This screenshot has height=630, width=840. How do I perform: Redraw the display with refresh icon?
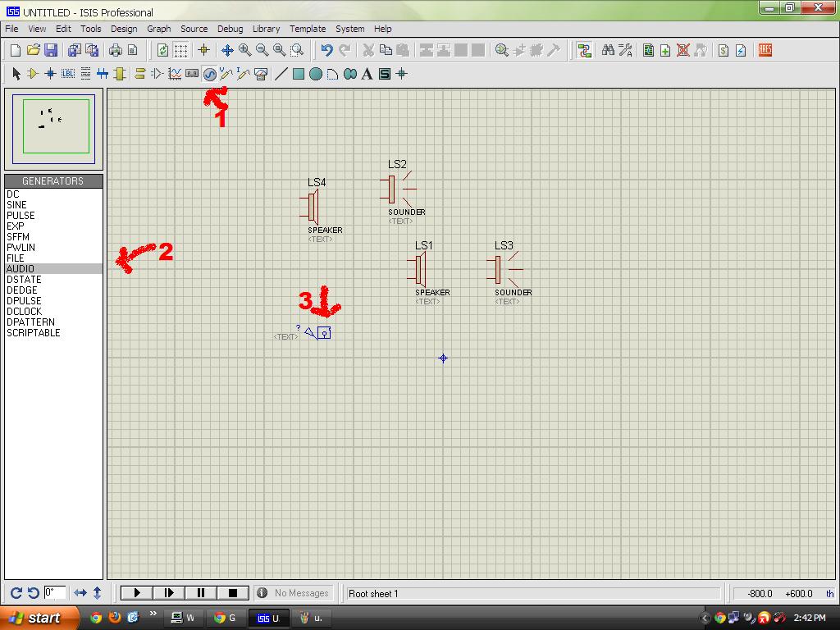pyautogui.click(x=163, y=50)
